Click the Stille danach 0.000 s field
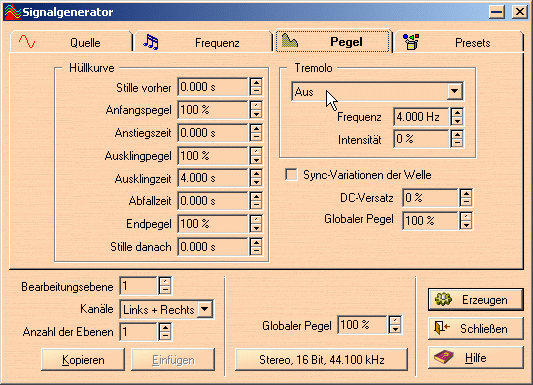The width and height of the screenshot is (533, 385). tap(213, 247)
